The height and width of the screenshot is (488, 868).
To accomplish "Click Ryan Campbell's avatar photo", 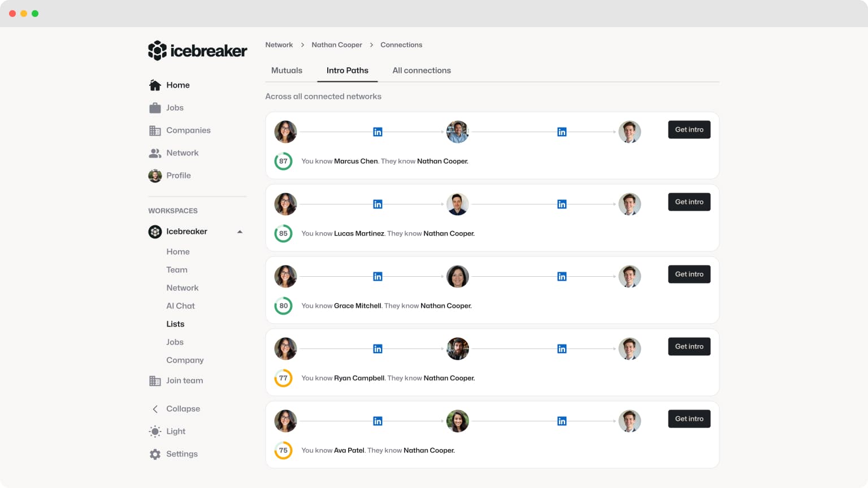I will 458,349.
